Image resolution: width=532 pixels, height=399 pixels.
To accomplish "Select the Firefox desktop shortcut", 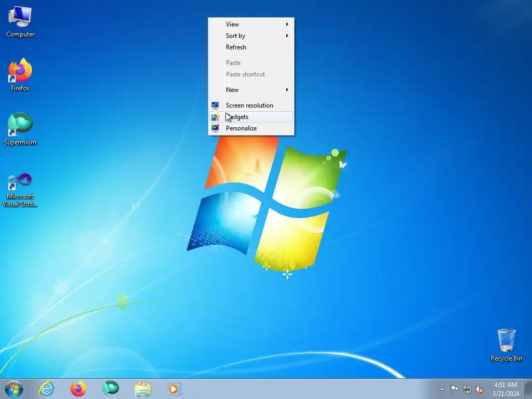I will [20, 75].
